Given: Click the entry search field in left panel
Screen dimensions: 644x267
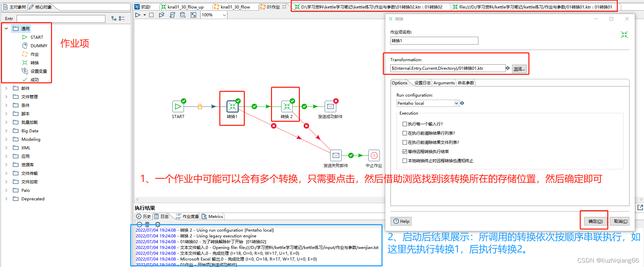Looking at the screenshot, I should pos(61,19).
